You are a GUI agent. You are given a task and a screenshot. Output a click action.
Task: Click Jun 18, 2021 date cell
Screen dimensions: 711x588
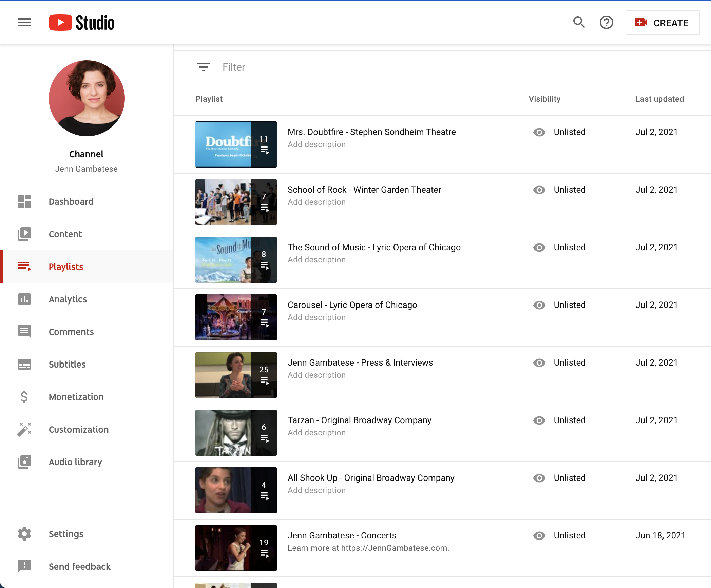(660, 535)
